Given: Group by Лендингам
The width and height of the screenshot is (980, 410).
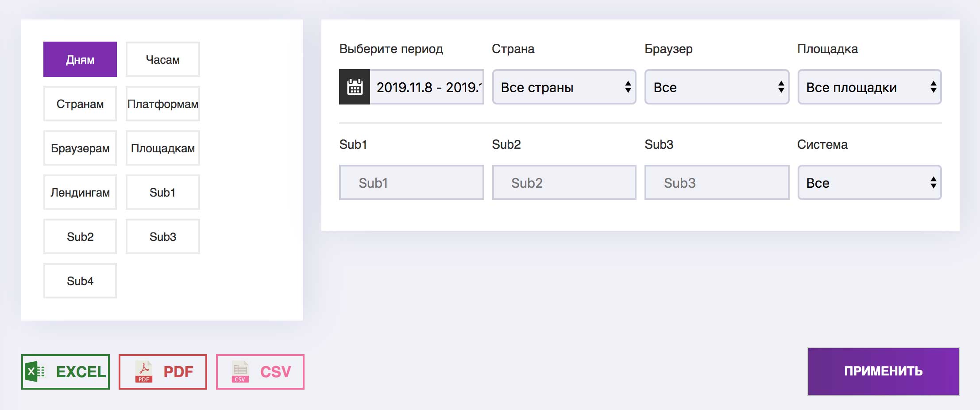Looking at the screenshot, I should tap(80, 192).
